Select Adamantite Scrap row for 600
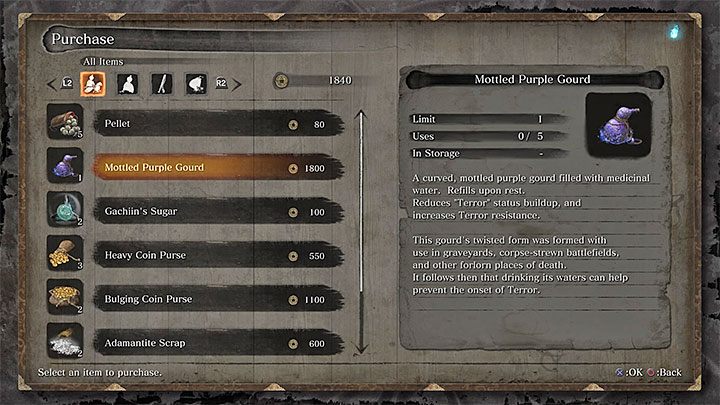 click(215, 343)
